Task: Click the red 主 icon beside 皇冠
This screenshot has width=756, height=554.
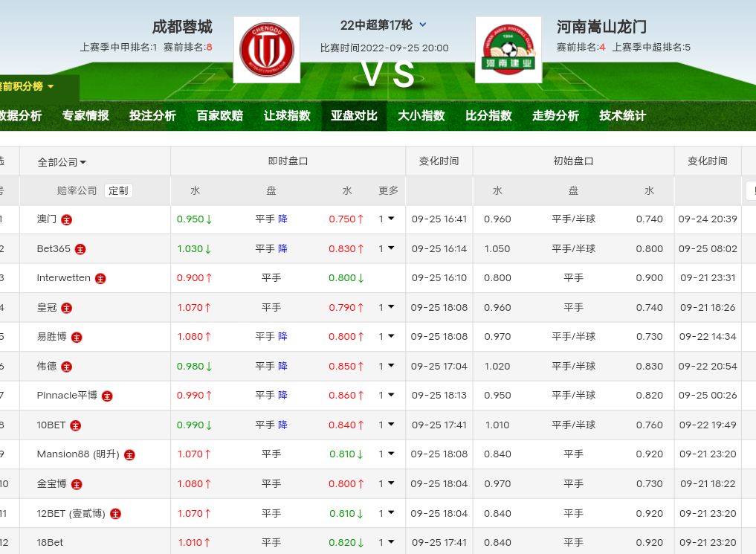Action: [x=67, y=308]
